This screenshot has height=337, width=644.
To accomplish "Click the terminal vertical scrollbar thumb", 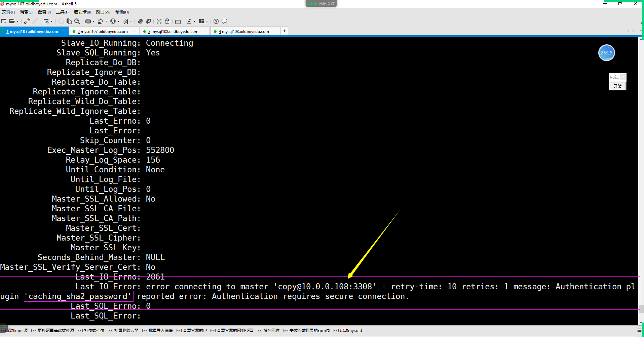I will click(641, 308).
